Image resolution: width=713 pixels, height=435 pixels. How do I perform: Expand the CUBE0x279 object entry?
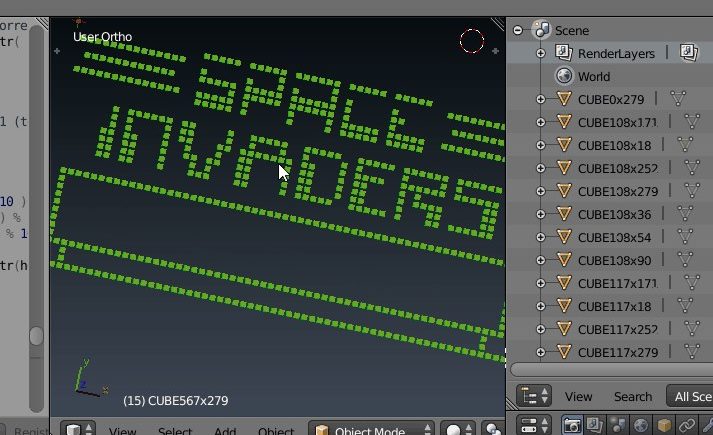[541, 99]
